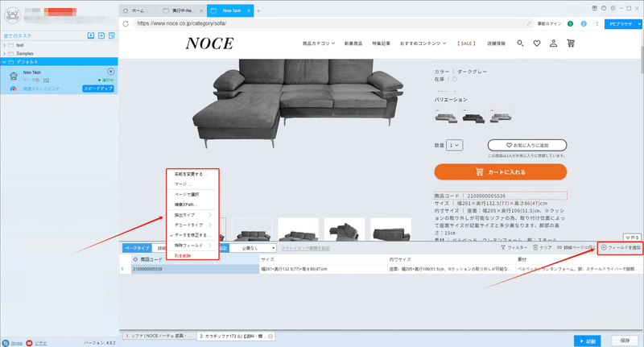Close the カウチソファ173 bottom page tab
Image resolution: width=644 pixels, height=347 pixels.
coord(270,337)
